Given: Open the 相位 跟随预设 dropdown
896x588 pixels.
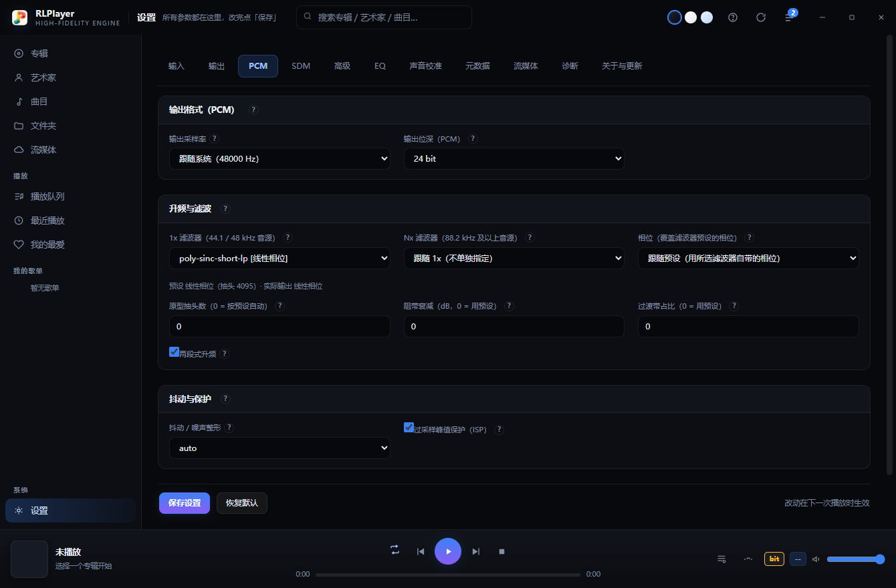Looking at the screenshot, I should coord(748,258).
